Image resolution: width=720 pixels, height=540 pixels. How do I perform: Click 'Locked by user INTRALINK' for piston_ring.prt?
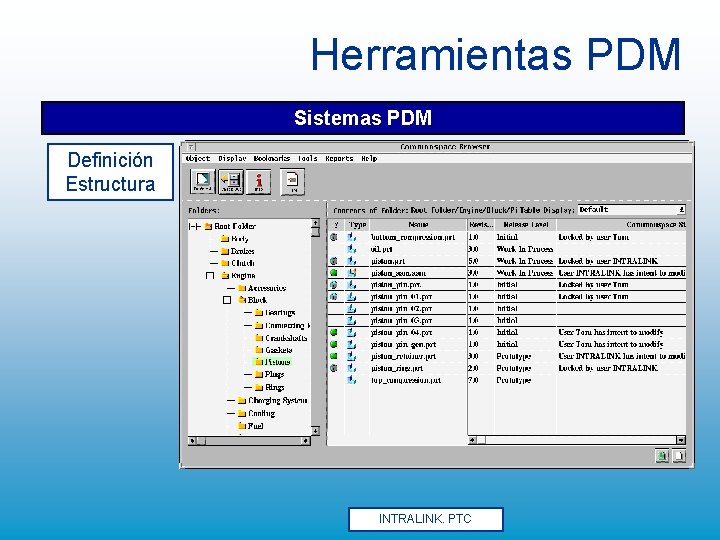pos(608,368)
